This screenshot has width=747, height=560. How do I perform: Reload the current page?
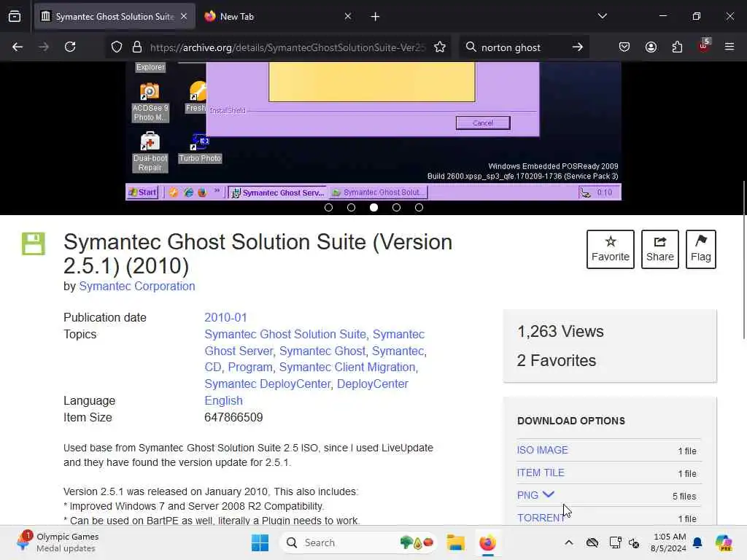(x=70, y=47)
